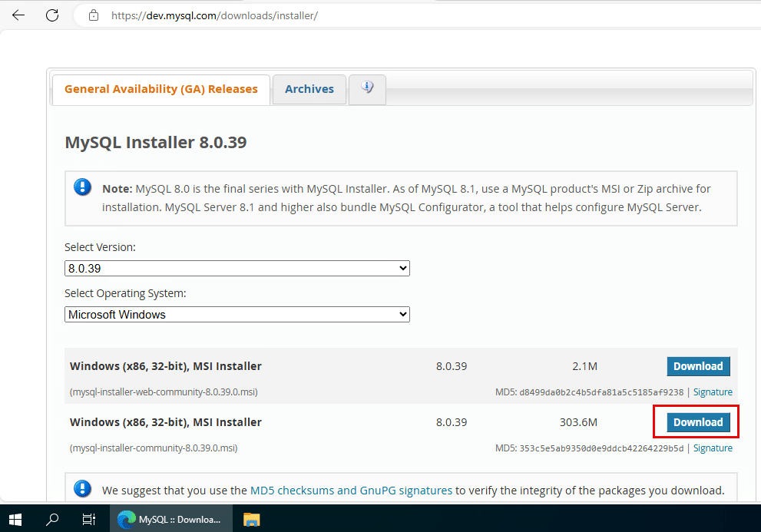
Task: Open Task View on the taskbar
Action: pyautogui.click(x=89, y=520)
